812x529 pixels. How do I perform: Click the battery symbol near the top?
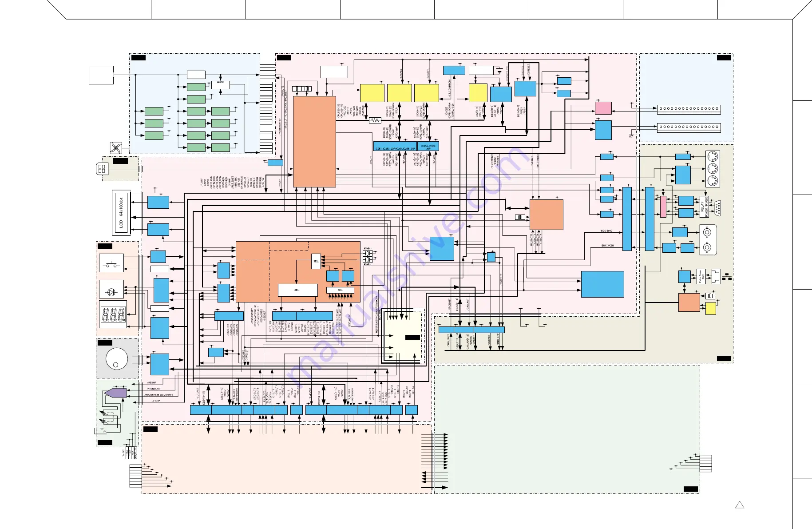(500, 69)
